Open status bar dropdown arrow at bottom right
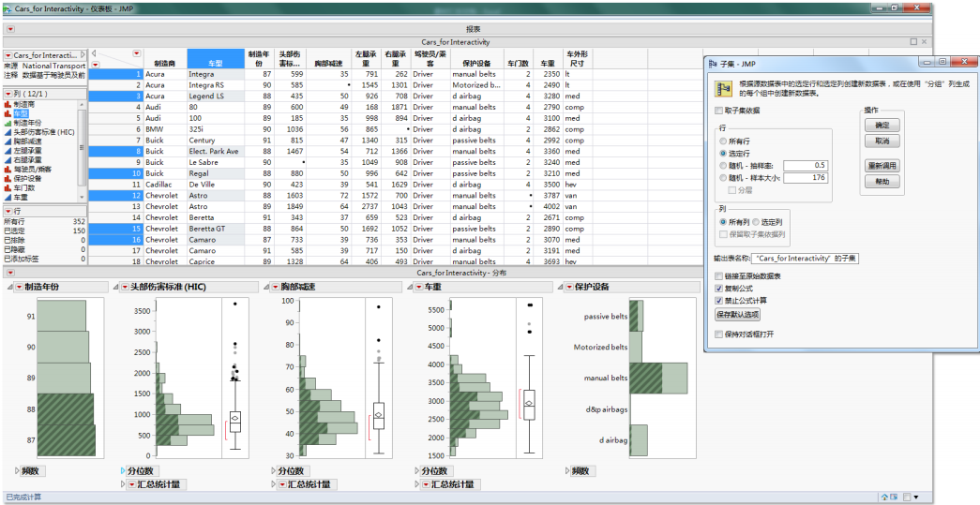The image size is (980, 505). (x=915, y=498)
